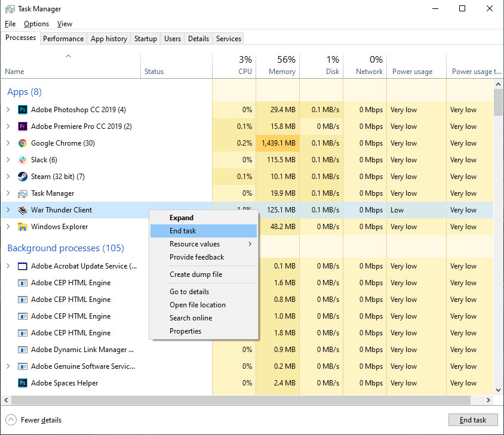
Task: Sort by the Memory column header
Action: [x=278, y=66]
